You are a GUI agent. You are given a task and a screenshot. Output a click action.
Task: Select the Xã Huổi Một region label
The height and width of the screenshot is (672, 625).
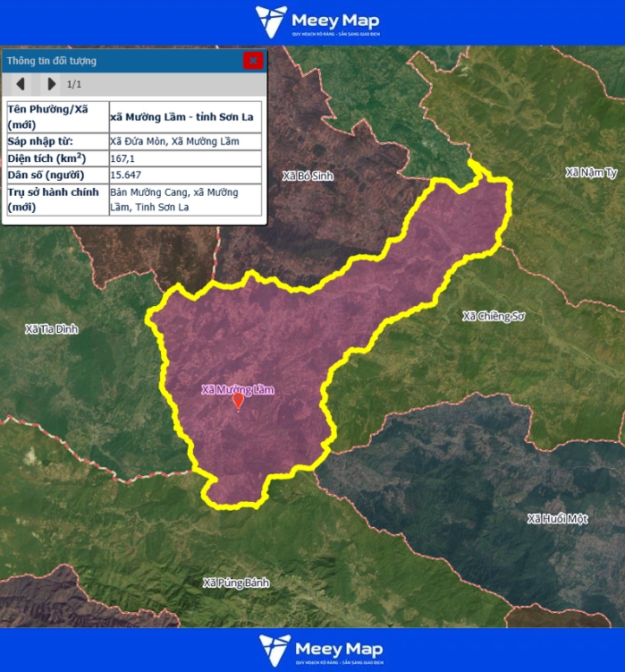[x=557, y=519]
